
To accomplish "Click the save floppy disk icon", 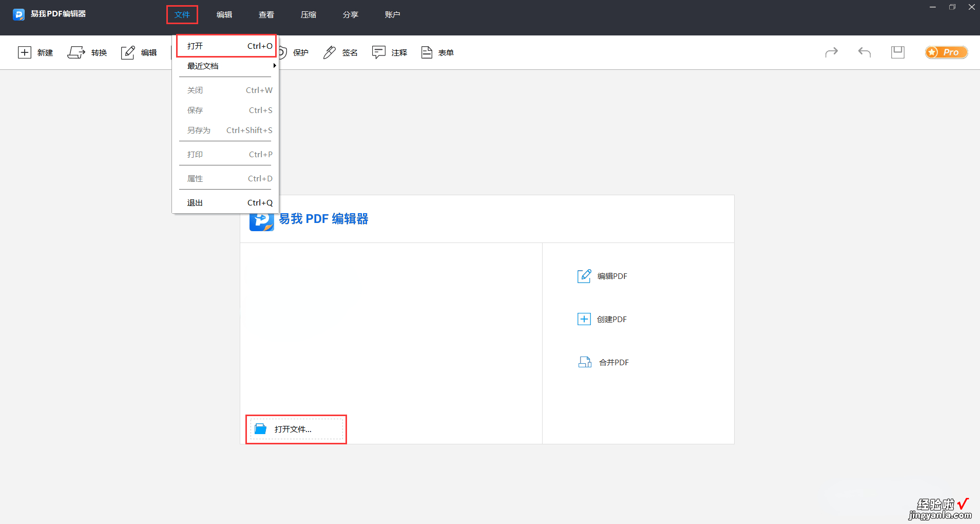I will point(898,52).
